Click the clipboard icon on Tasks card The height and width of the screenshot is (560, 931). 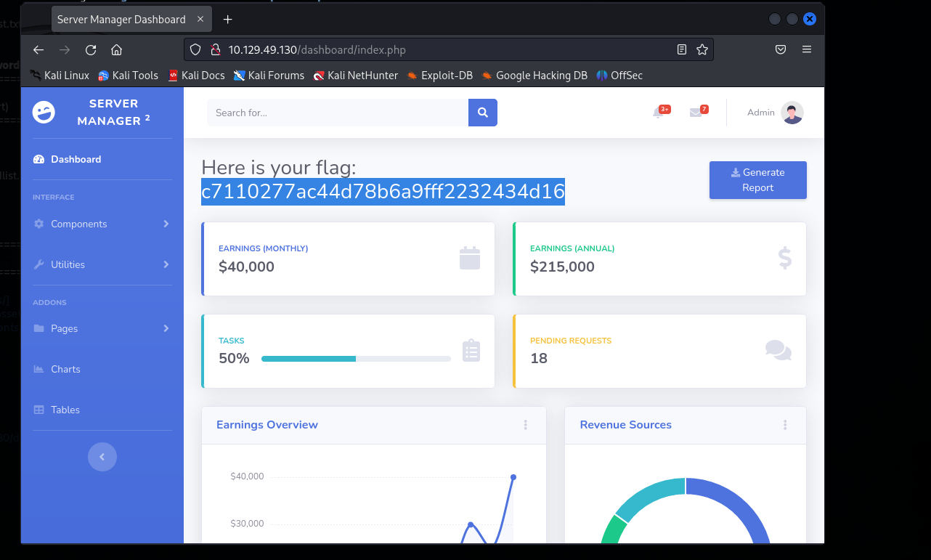point(471,351)
